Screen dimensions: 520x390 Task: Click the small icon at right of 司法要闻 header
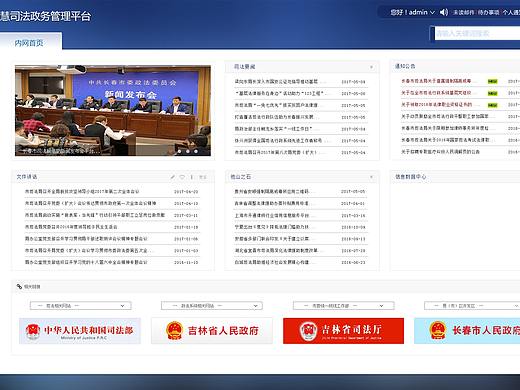click(371, 67)
